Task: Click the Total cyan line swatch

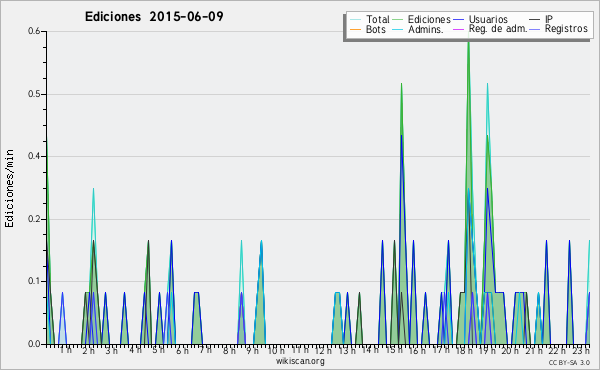Action: (x=355, y=20)
